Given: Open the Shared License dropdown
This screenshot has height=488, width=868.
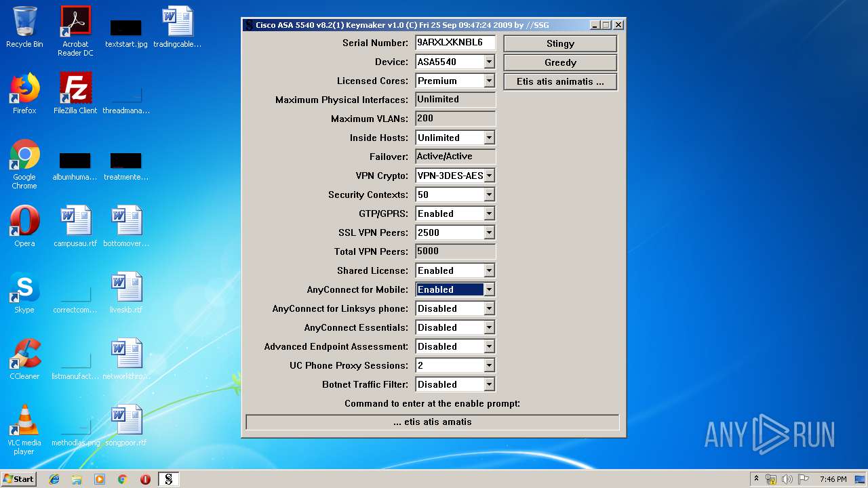Looking at the screenshot, I should coord(489,270).
